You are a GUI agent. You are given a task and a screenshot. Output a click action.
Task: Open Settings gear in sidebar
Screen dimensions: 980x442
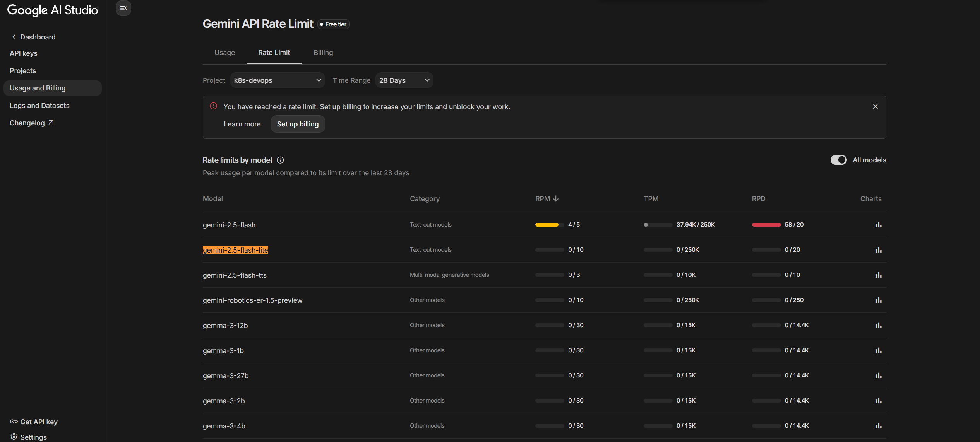click(x=14, y=437)
